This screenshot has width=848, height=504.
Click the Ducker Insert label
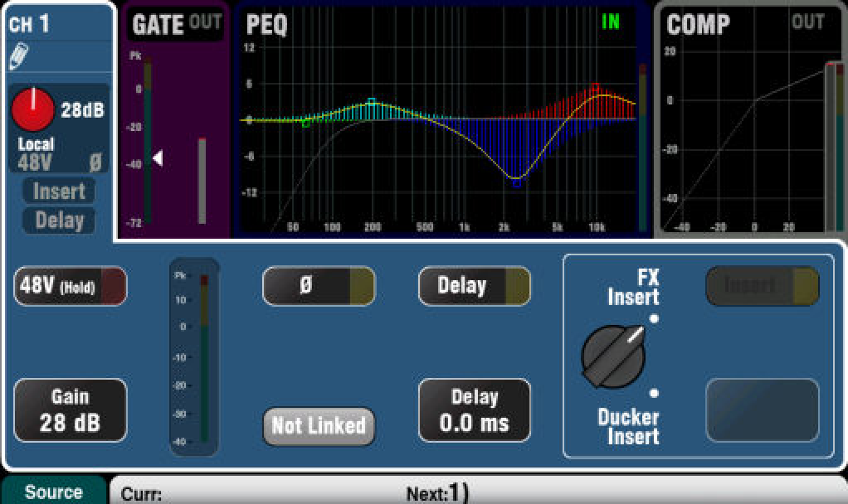(628, 427)
